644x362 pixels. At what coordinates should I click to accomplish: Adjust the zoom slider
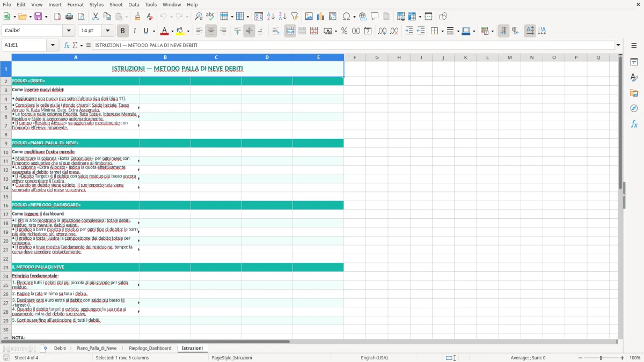(601, 358)
